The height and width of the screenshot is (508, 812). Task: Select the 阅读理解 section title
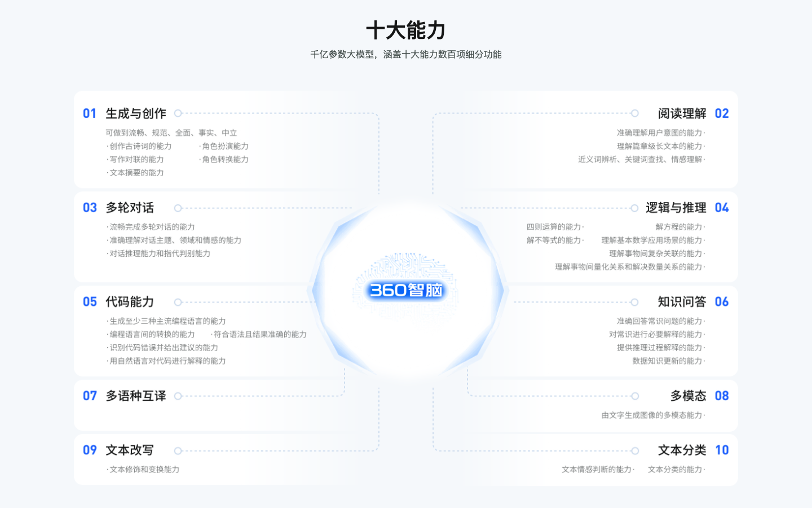[682, 113]
